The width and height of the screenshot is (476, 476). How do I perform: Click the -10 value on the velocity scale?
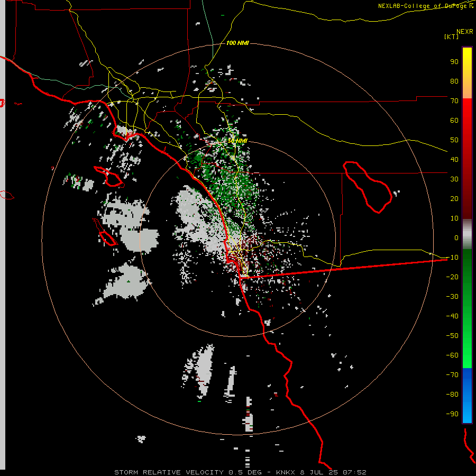[452, 258]
